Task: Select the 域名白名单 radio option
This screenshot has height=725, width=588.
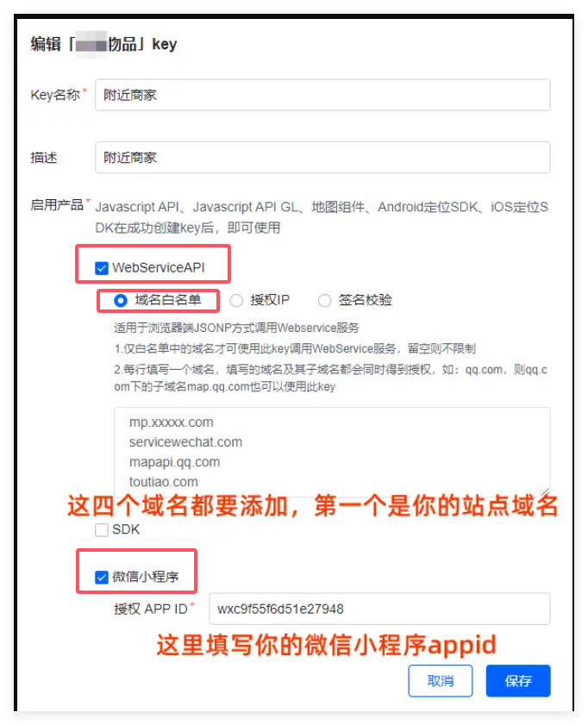Action: pyautogui.click(x=121, y=300)
